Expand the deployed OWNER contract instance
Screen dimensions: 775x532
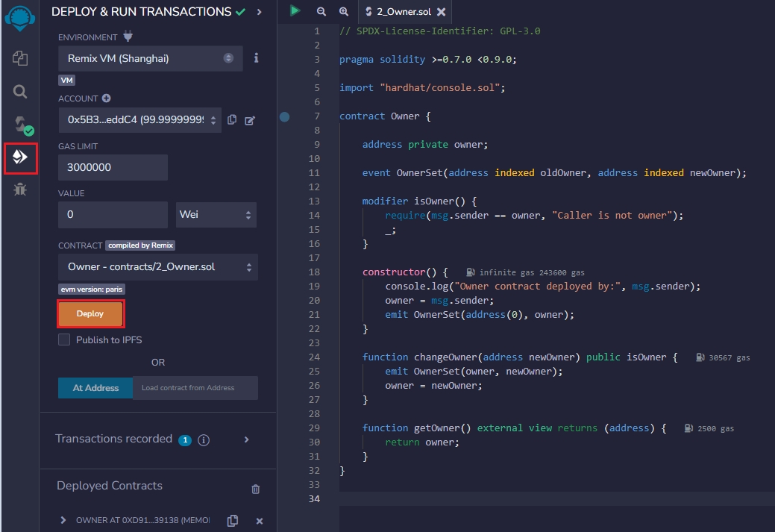tap(63, 520)
